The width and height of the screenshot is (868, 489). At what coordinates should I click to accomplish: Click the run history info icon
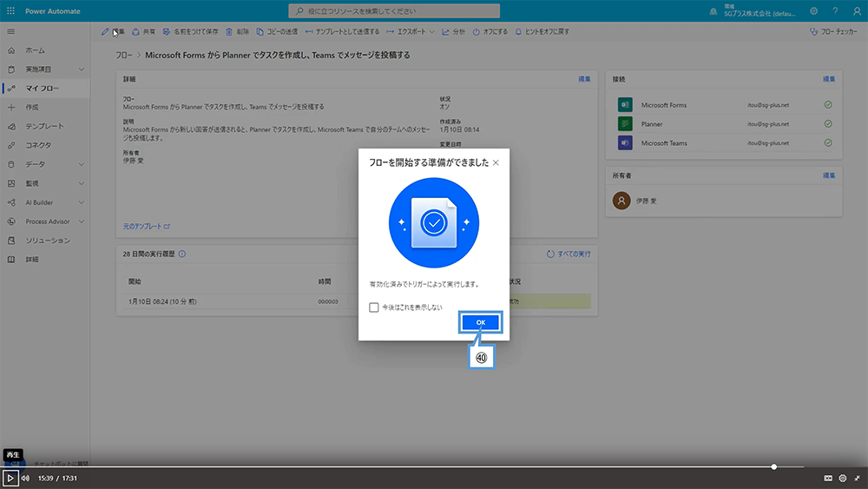click(x=182, y=254)
